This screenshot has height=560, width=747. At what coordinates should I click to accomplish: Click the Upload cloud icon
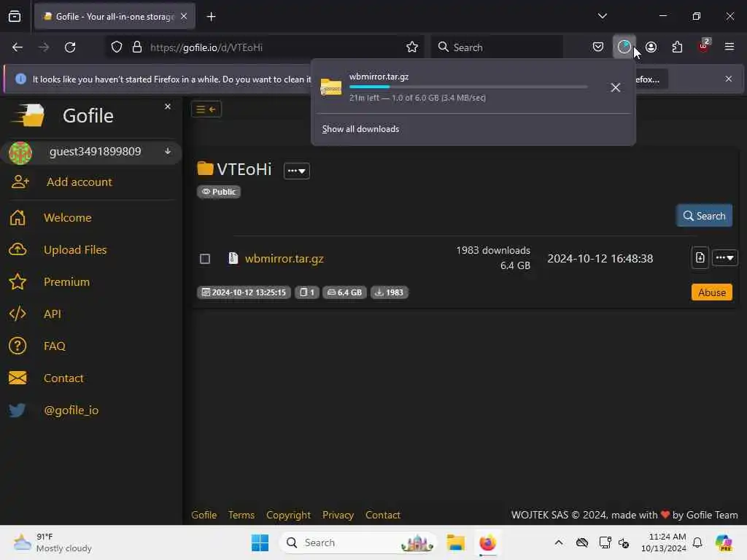(18, 249)
